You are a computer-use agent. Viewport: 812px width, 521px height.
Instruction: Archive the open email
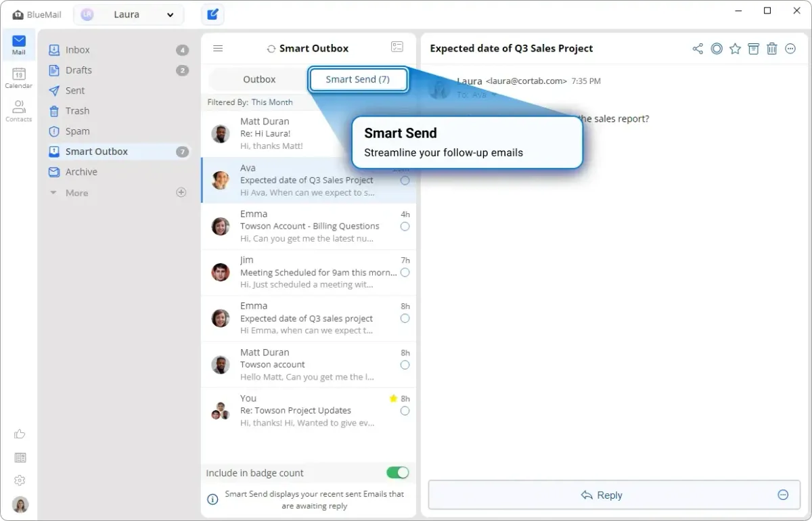pos(753,49)
